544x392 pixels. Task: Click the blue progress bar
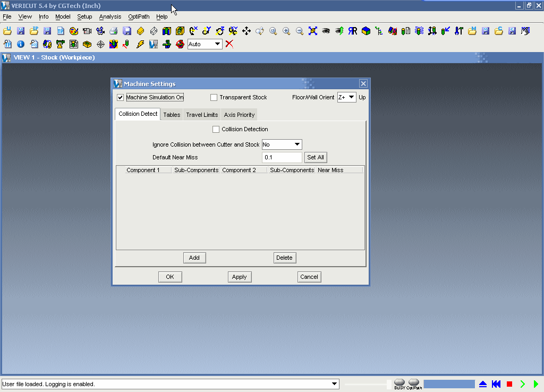tap(449, 384)
